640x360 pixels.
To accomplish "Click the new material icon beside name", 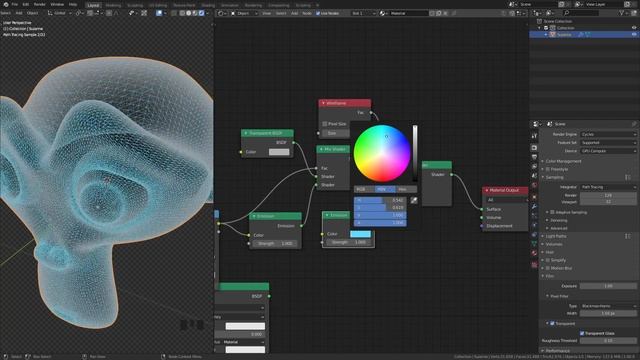I will (x=439, y=13).
